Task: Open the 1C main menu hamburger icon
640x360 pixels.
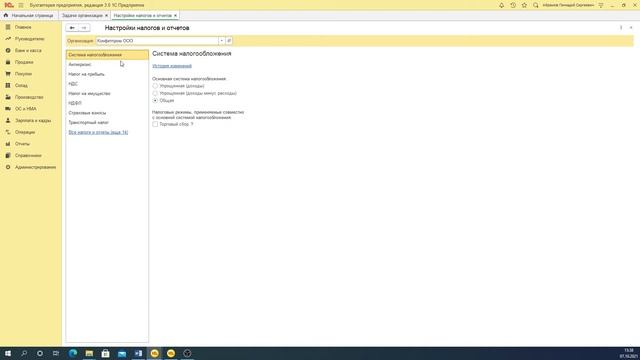Action: (x=21, y=5)
